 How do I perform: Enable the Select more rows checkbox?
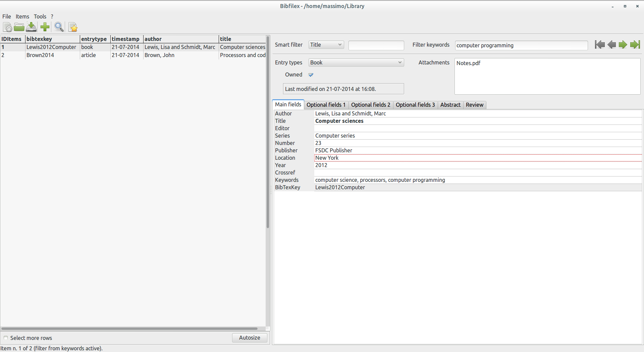point(6,338)
